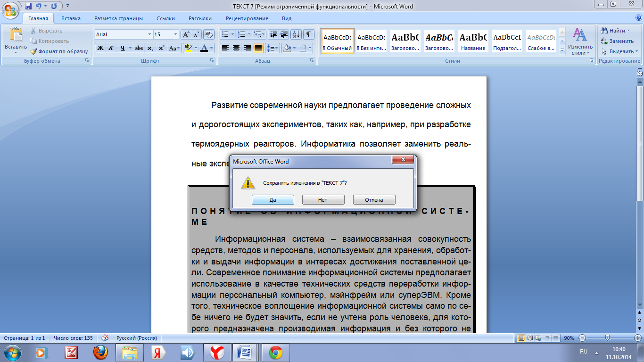Viewport: 644px width, 362px height.
Task: Open Firefox from the taskbar
Action: tap(100, 353)
